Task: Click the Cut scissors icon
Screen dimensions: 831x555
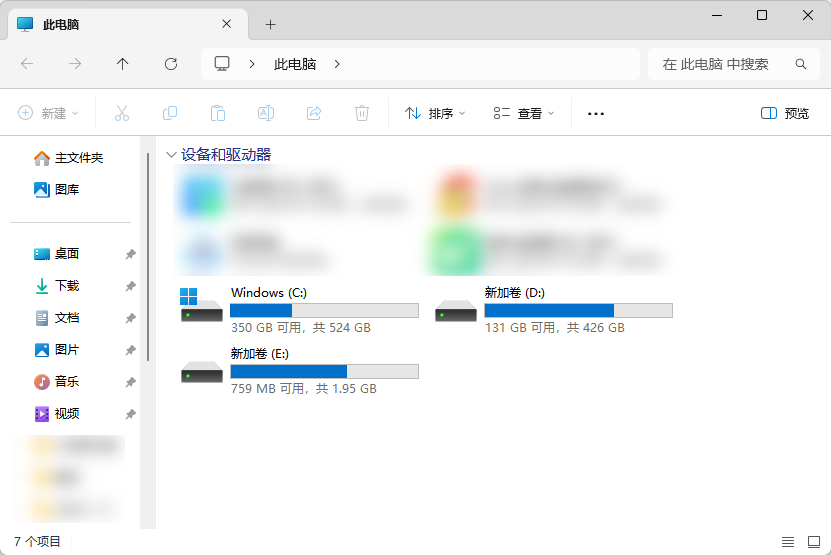Action: pos(122,113)
